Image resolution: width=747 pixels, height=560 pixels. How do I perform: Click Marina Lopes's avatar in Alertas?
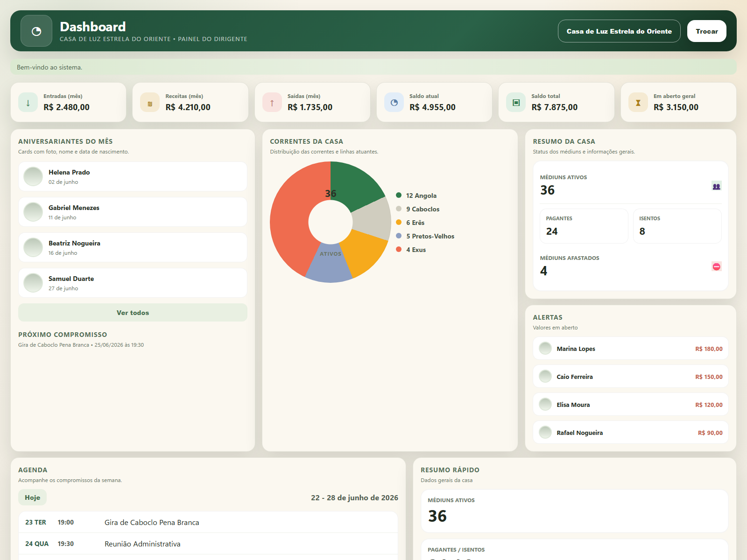pyautogui.click(x=545, y=348)
